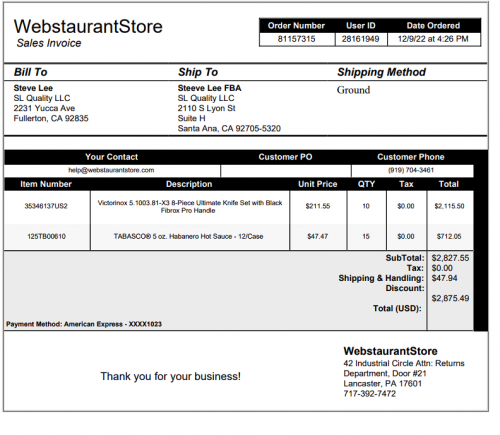This screenshot has height=435, width=500.
Task: Click the 'Customer Phone' header
Action: (411, 157)
